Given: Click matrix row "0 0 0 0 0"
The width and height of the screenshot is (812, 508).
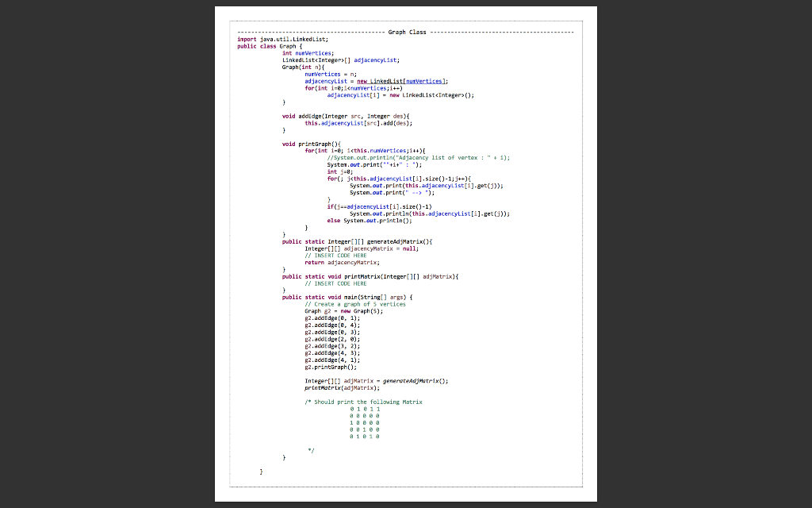Looking at the screenshot, I should click(365, 416).
